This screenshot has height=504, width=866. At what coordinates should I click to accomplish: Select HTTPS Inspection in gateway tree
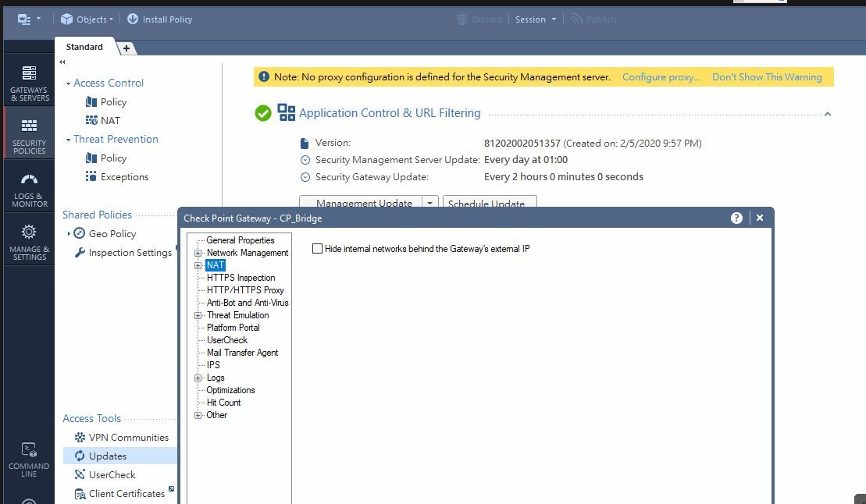241,278
